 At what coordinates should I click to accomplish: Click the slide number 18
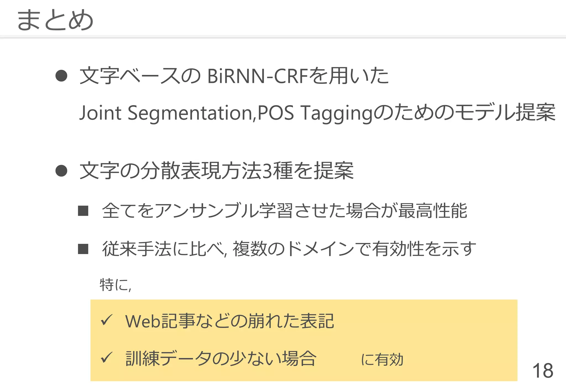pos(543,371)
